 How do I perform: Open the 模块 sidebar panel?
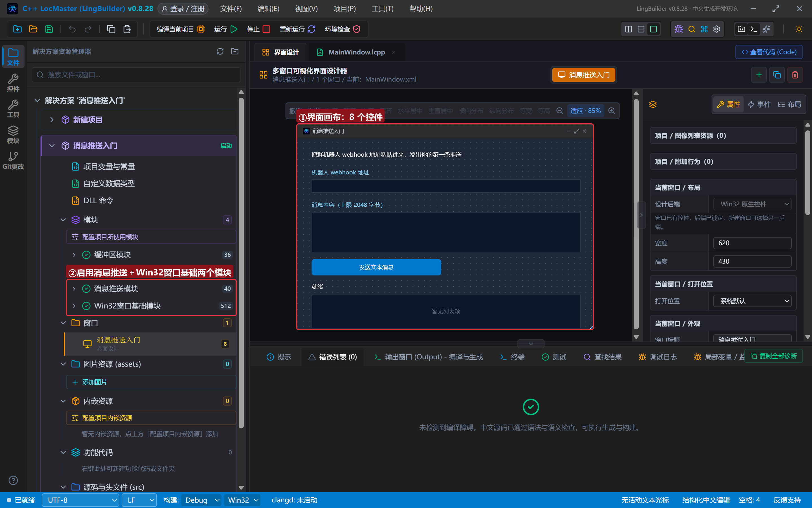click(13, 134)
